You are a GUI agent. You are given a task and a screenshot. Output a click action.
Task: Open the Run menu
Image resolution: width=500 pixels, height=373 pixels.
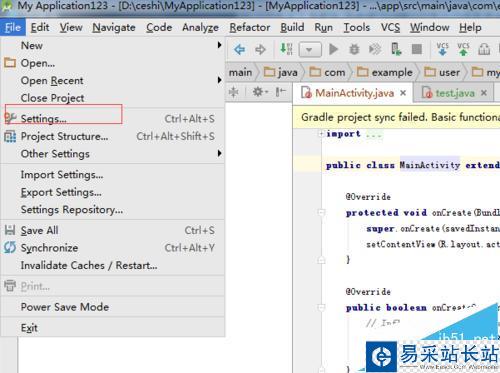tap(323, 27)
